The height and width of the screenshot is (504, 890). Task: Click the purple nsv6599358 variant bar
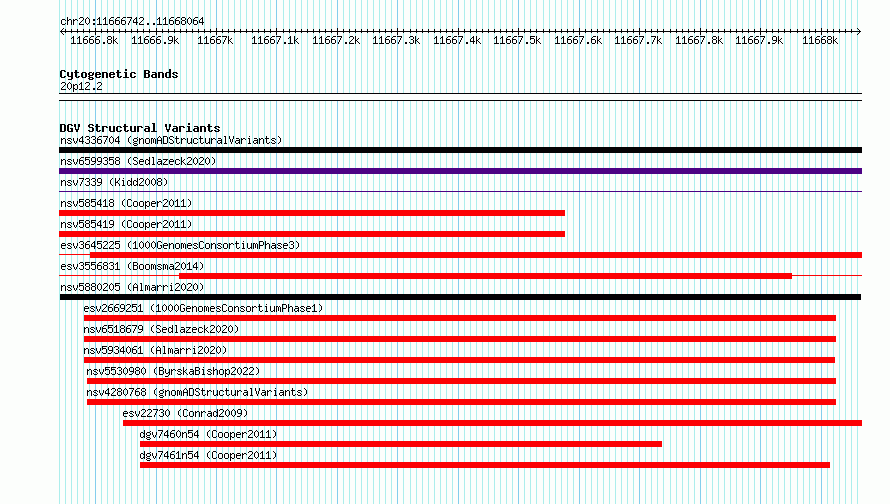pyautogui.click(x=460, y=171)
